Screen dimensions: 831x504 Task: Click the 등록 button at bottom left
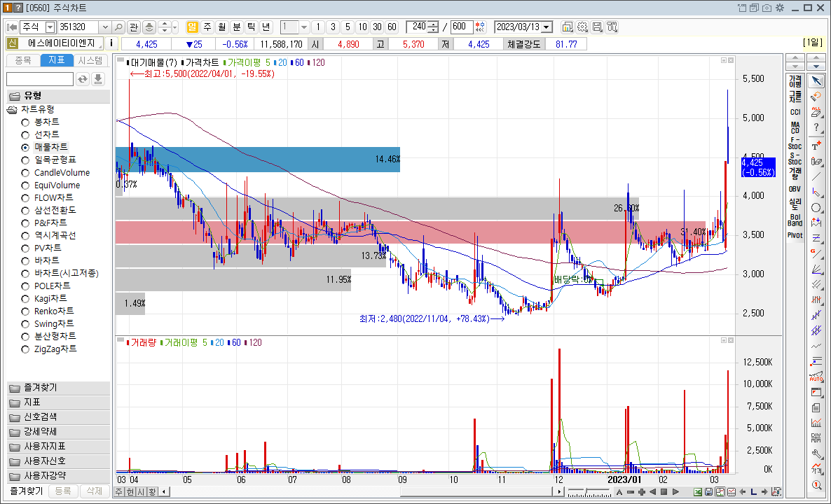pos(63,491)
